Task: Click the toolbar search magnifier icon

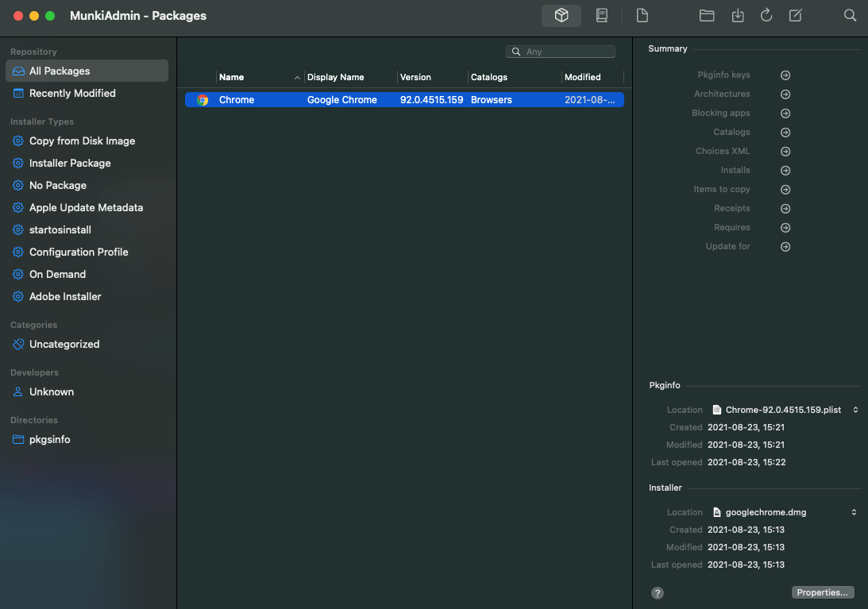Action: (x=850, y=16)
